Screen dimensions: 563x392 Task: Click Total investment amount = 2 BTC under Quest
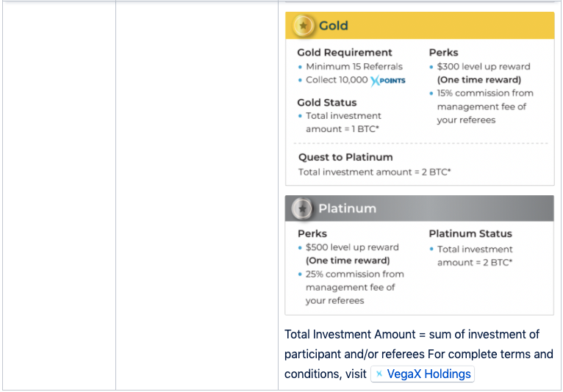point(374,172)
